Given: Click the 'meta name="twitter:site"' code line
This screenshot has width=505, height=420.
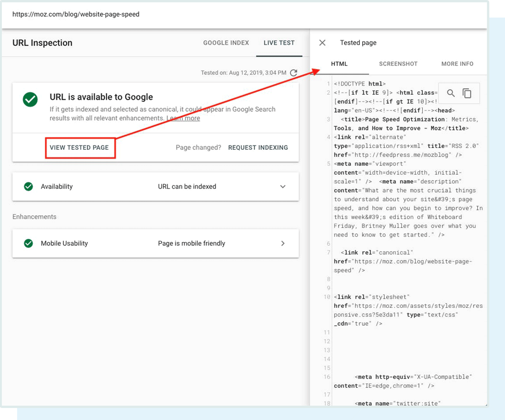Looking at the screenshot, I should click(397, 403).
